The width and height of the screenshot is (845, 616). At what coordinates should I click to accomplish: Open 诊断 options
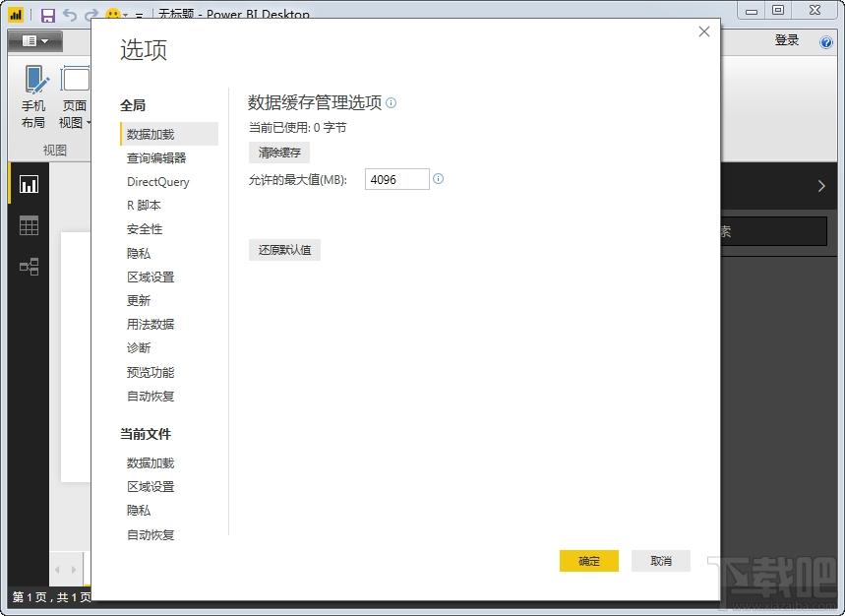point(139,347)
